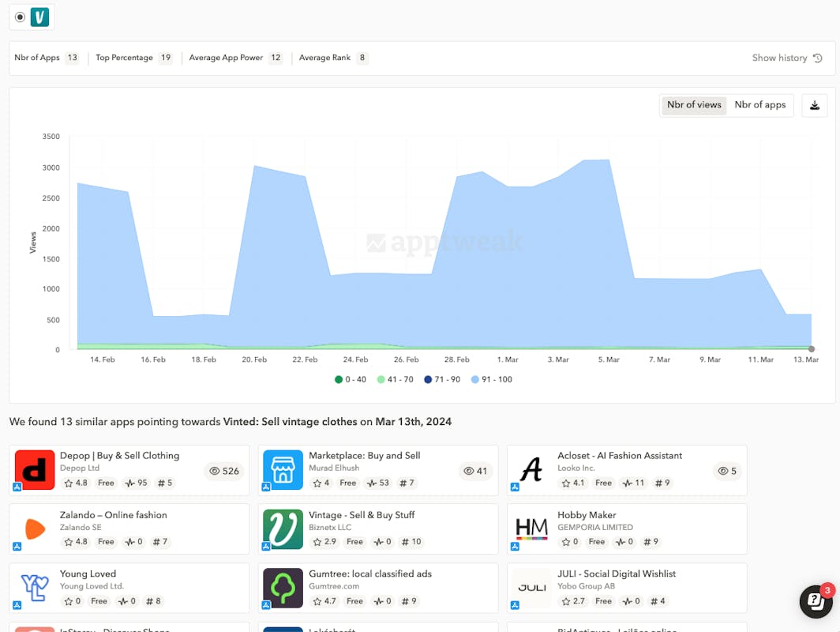Click the Gumtree tree app icon
Viewport: 840px width, 632px height.
283,589
